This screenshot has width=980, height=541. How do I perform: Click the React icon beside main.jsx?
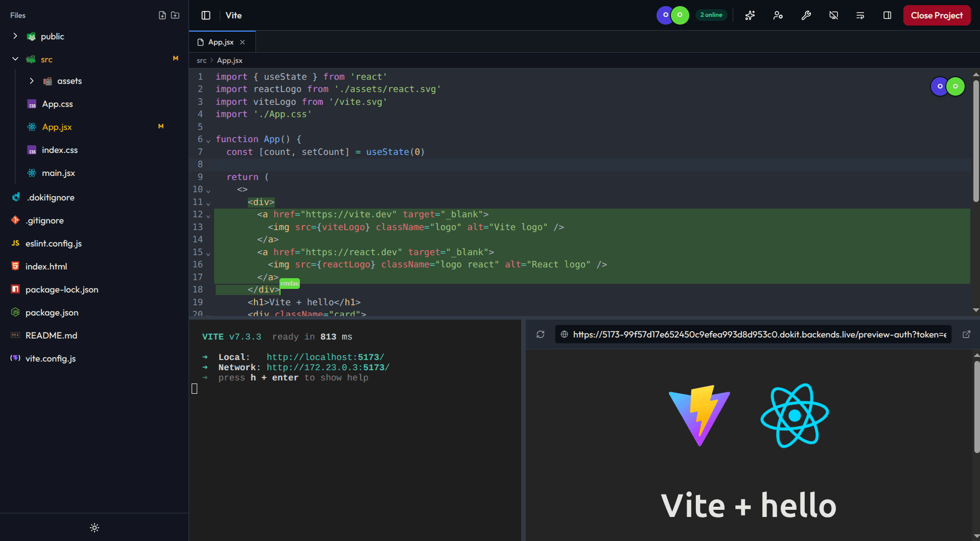click(32, 173)
